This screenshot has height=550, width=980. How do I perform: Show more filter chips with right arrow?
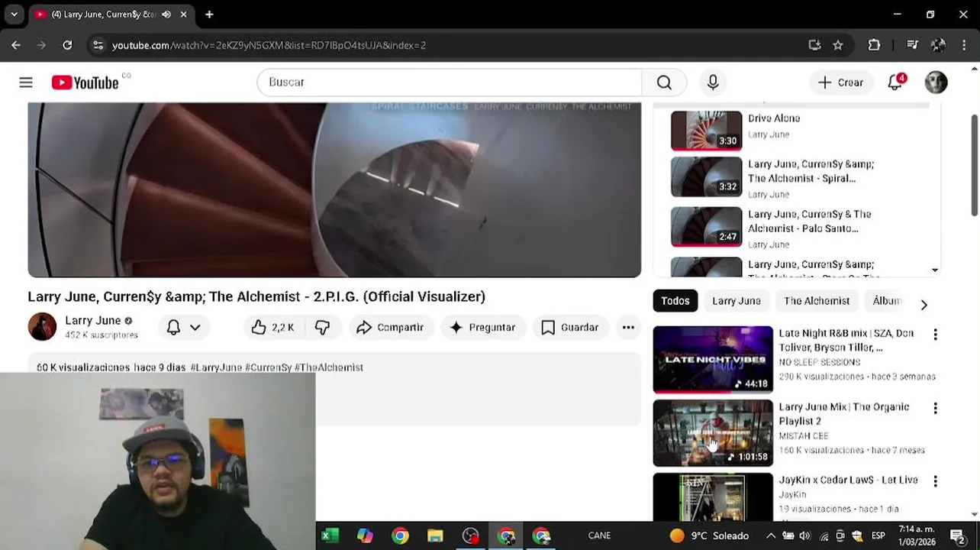(924, 304)
